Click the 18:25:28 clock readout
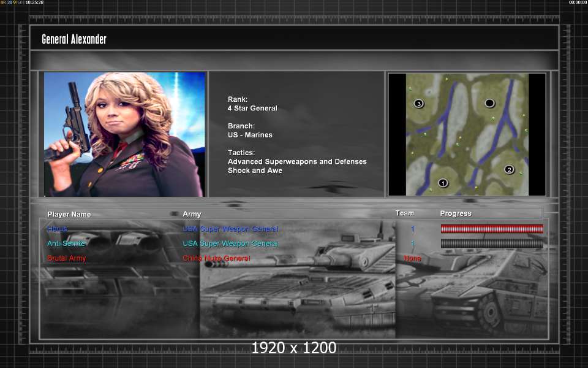 coord(34,2)
